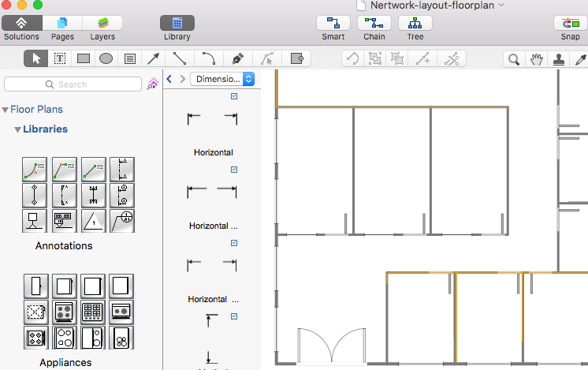588x370 pixels.
Task: Toggle the Library panel
Action: [177, 23]
